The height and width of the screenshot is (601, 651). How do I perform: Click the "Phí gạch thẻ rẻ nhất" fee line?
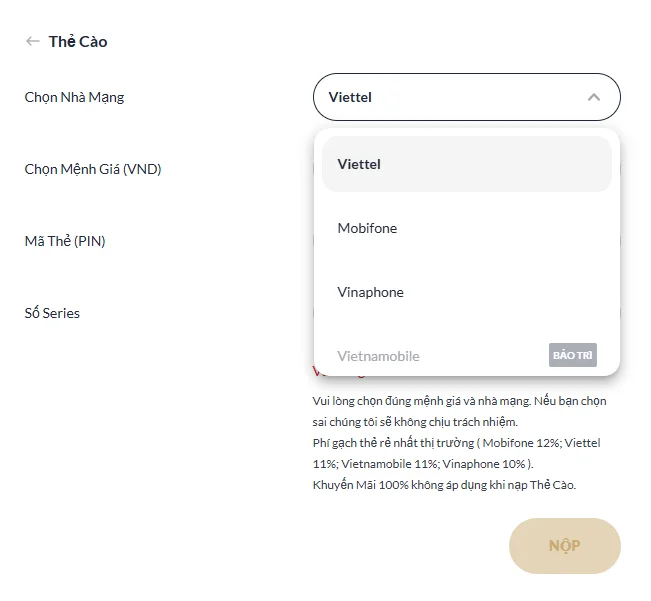(x=456, y=442)
